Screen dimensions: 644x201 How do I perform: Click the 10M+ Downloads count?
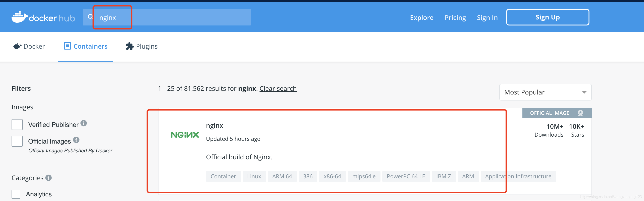(x=549, y=130)
